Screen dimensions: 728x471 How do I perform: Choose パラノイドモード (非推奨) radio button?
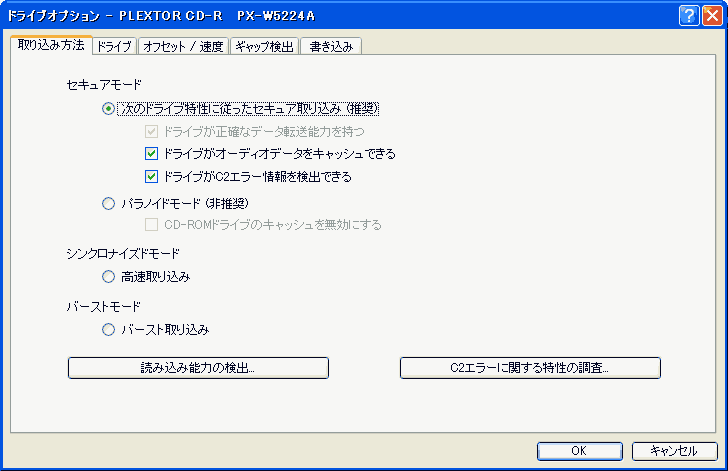[108, 203]
